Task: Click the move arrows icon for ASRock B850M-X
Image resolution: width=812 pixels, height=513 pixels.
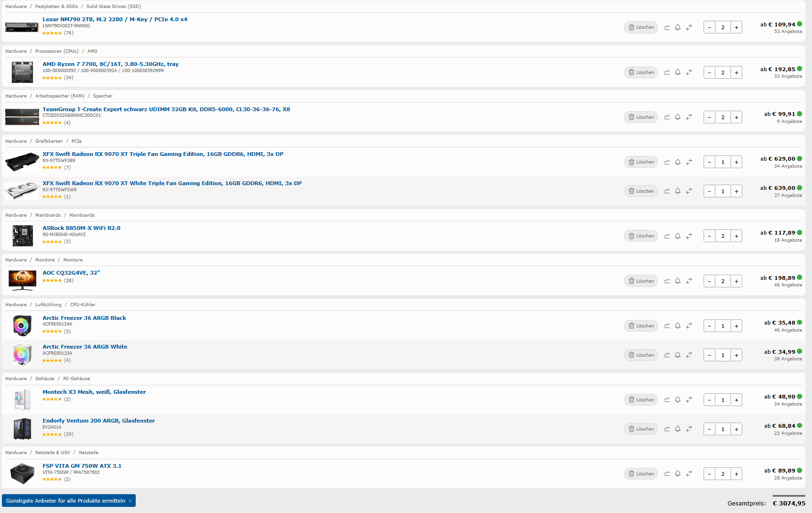Action: [x=689, y=236]
